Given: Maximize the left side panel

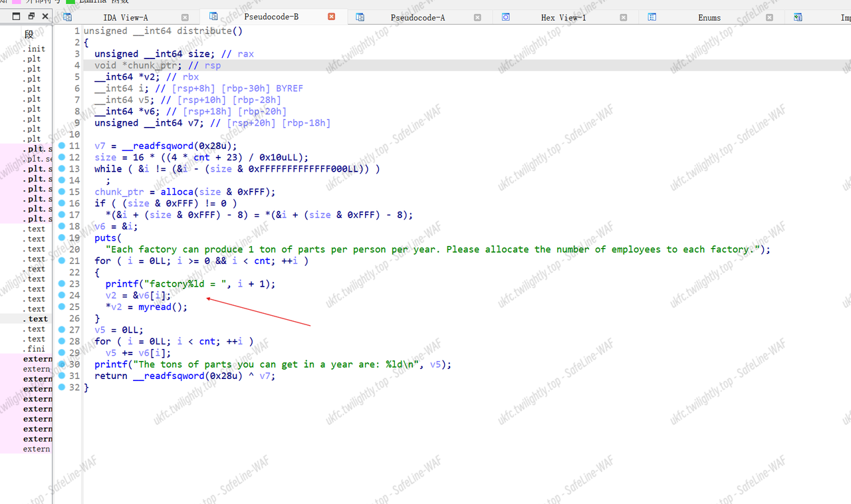Looking at the screenshot, I should 17,16.
